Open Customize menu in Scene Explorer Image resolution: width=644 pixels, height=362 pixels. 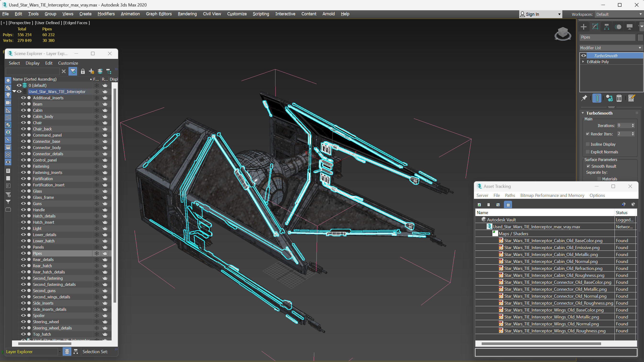coord(68,63)
